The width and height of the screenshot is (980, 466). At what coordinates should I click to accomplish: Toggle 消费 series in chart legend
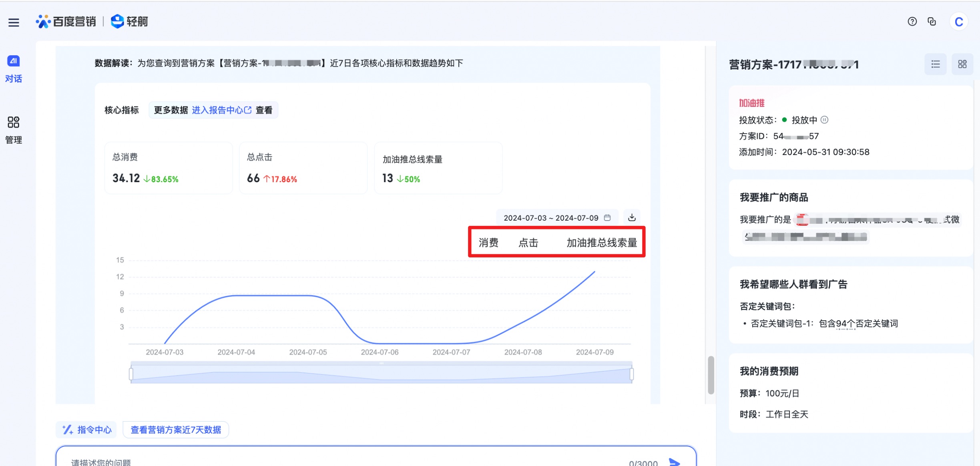(x=488, y=243)
